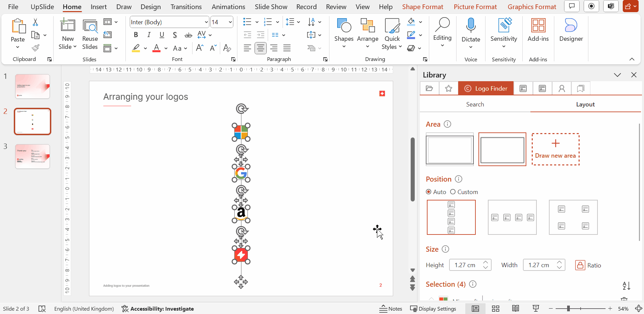The height and width of the screenshot is (314, 644).
Task: Switch to the Search tab in Logo Finder
Action: tap(475, 104)
